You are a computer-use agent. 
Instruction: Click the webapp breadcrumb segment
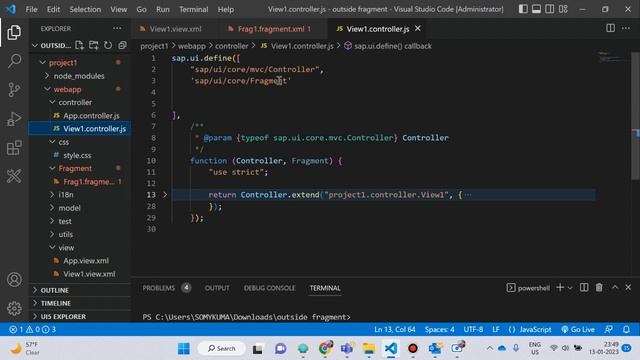pyautogui.click(x=192, y=46)
